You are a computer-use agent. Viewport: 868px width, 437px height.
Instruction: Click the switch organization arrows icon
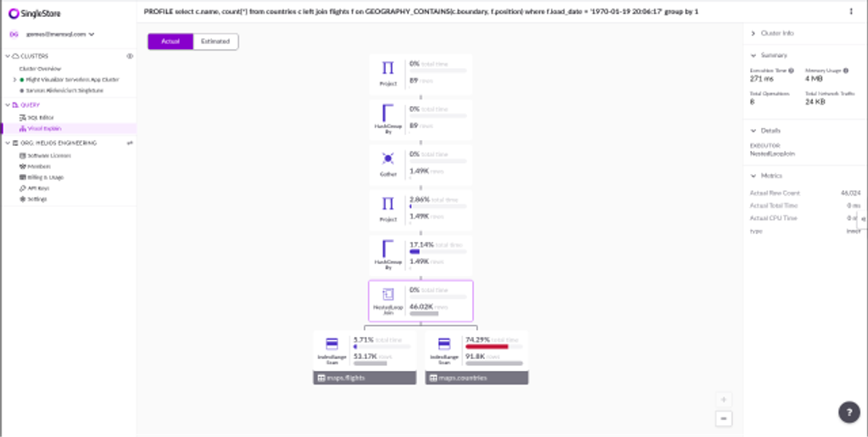130,143
